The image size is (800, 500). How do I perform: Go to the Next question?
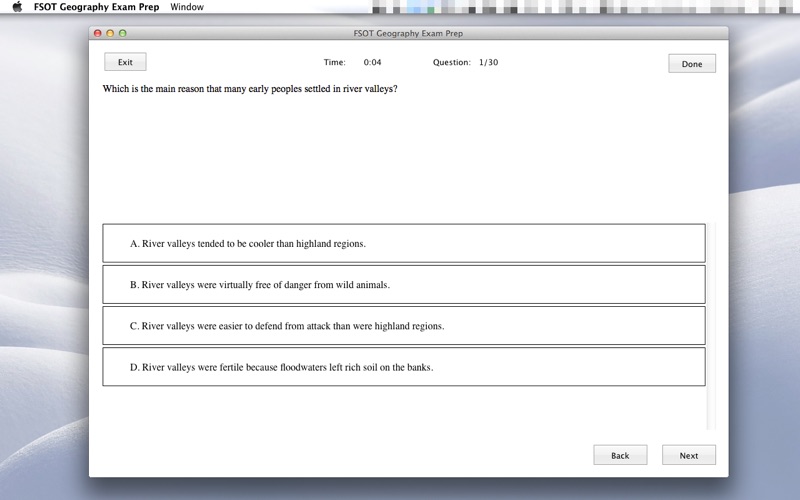pos(689,455)
